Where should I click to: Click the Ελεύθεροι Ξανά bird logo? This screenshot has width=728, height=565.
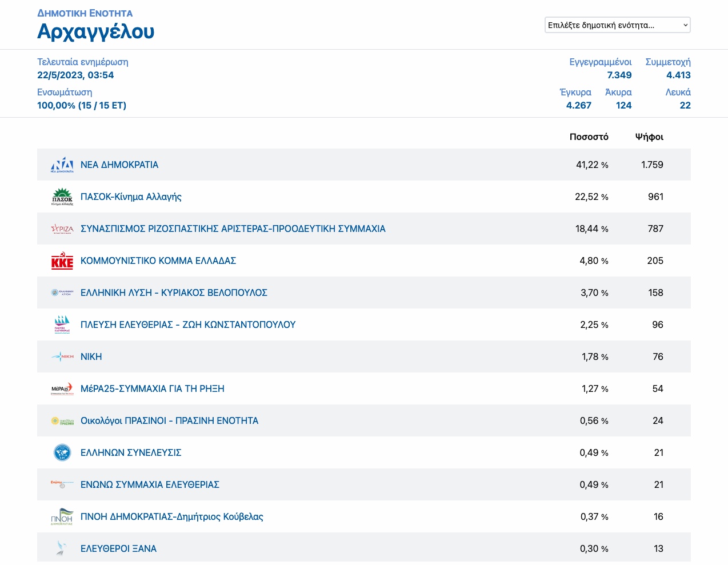[x=62, y=548]
